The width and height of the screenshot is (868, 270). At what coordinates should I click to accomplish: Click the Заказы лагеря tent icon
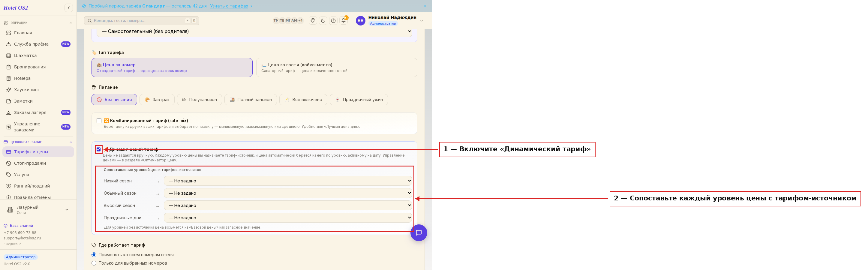click(9, 112)
